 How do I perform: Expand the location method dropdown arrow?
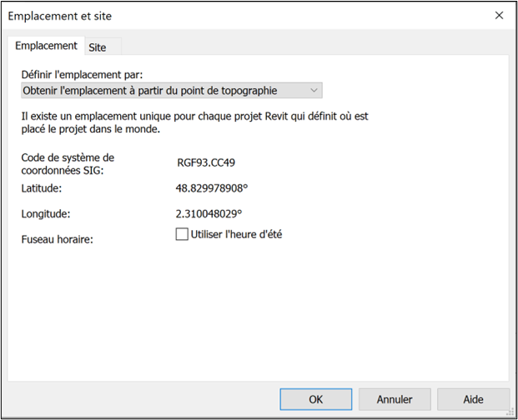click(314, 90)
